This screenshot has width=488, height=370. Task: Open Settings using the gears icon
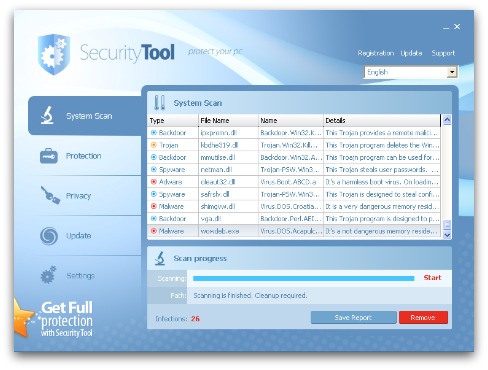(48, 275)
